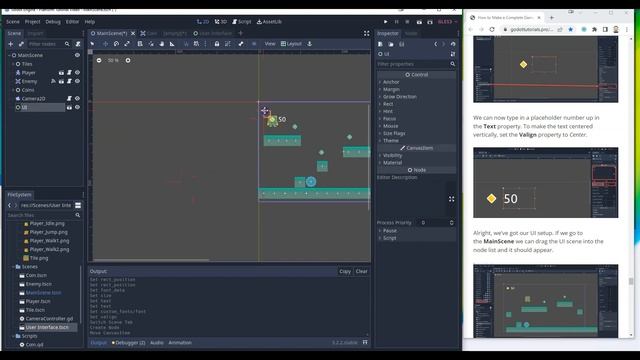This screenshot has width=640, height=360.
Task: Open the Inspector object history icon
Action: [x=453, y=44]
